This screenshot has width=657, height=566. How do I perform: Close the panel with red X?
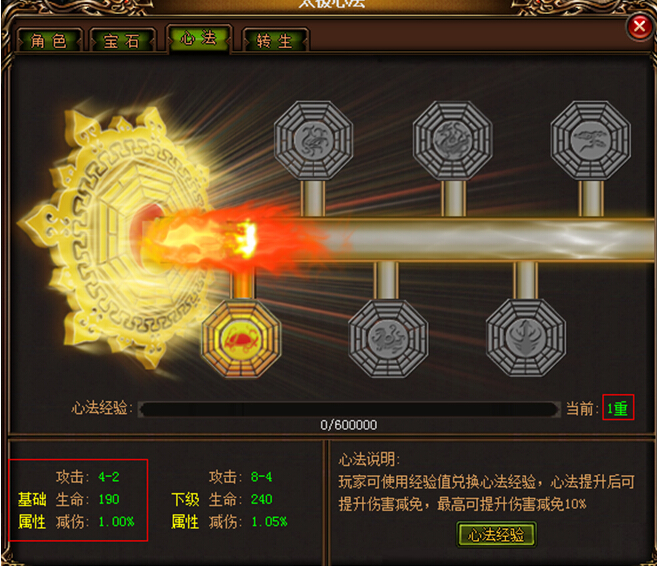(639, 27)
